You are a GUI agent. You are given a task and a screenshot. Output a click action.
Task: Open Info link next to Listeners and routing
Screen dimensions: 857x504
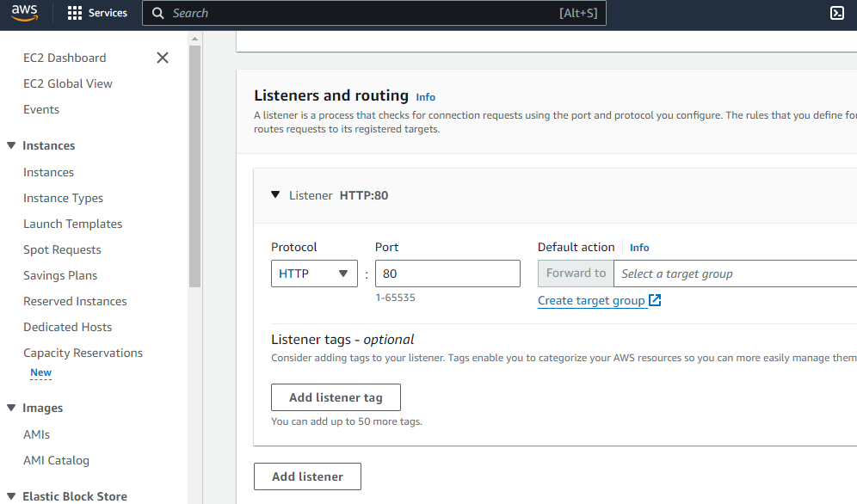click(x=425, y=97)
